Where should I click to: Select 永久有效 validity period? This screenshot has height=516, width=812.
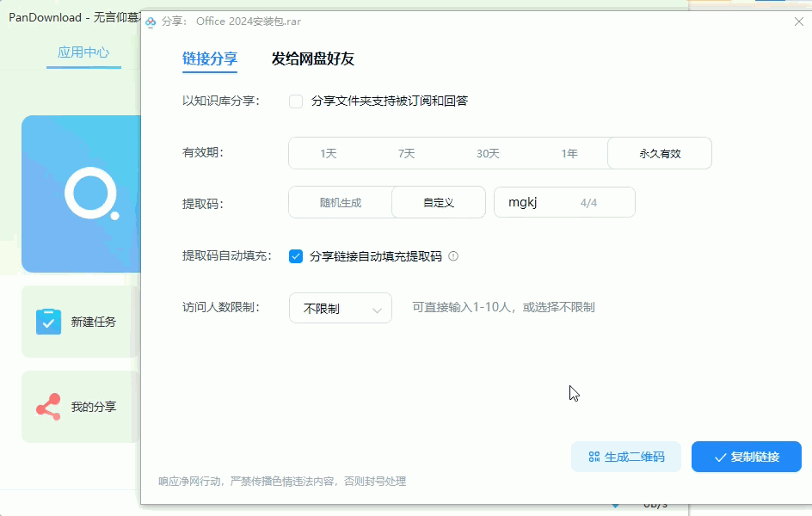(659, 152)
